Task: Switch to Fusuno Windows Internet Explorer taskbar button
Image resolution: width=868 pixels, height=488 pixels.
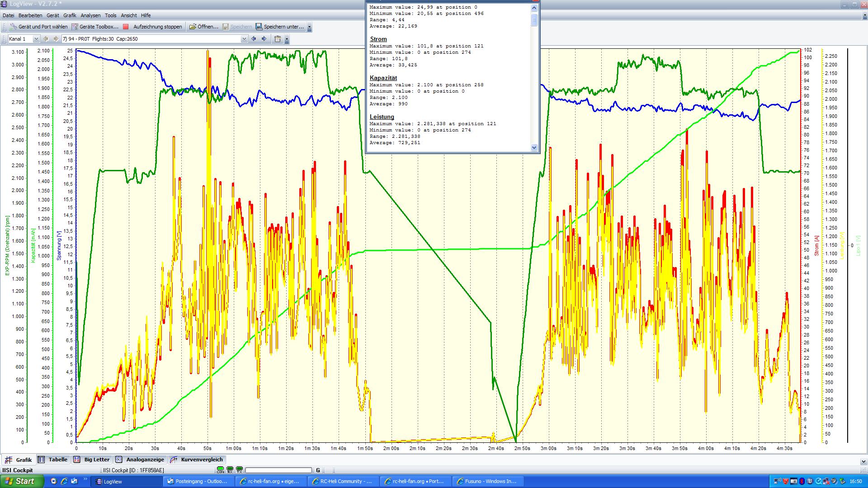Action: pos(487,481)
